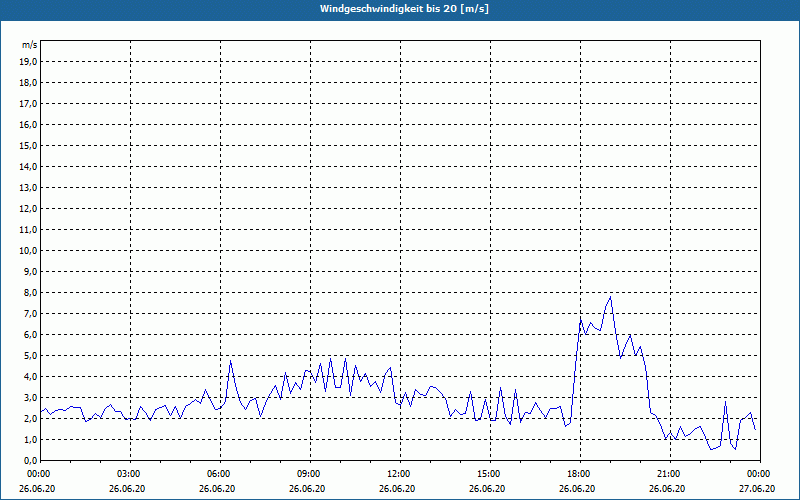Click the '6,0' y-axis label

point(30,334)
